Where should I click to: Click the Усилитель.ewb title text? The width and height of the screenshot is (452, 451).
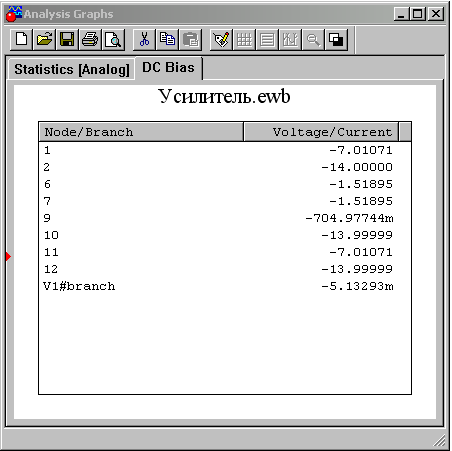point(224,97)
